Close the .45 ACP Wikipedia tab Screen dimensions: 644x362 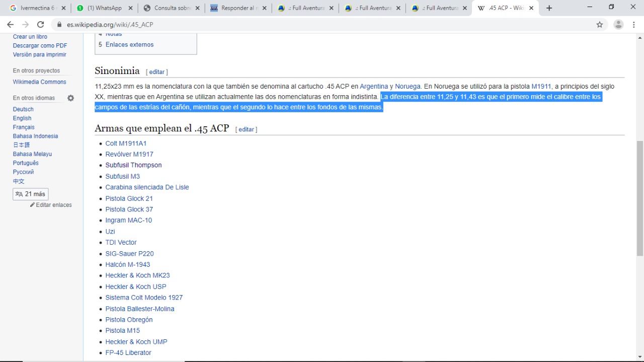point(531,8)
